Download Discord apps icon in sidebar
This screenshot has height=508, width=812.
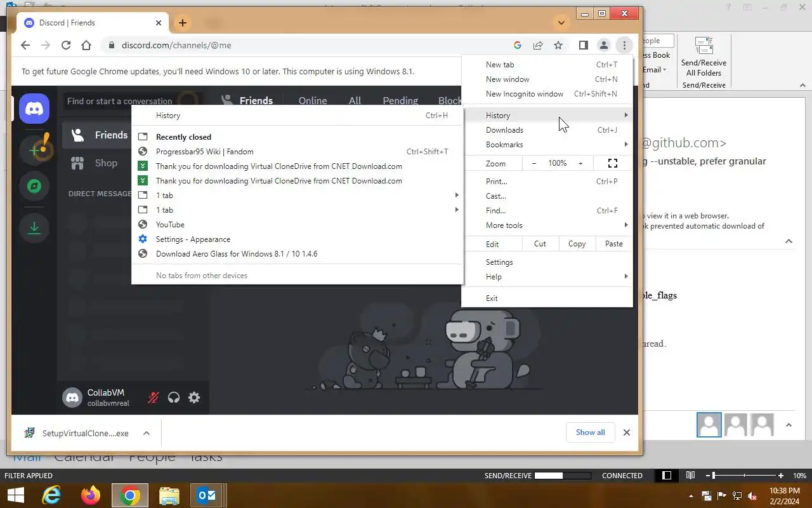pos(34,228)
